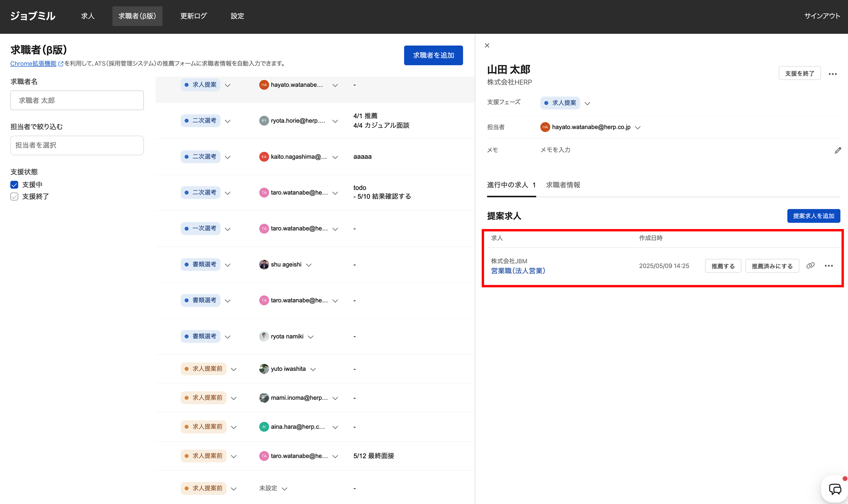Uncheck the 支援中 checkbox

click(x=14, y=185)
